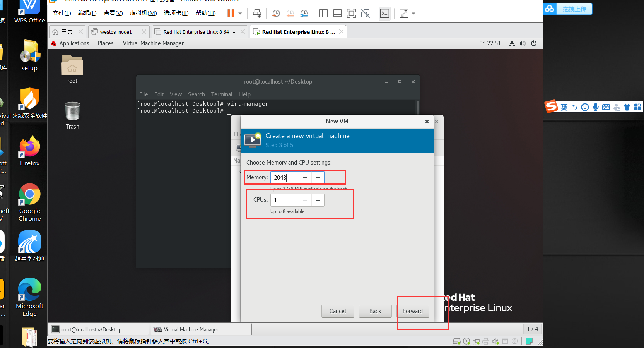Open the snapshot manager wrench-clock icon
Screen dimensions: 644x348
click(x=304, y=14)
